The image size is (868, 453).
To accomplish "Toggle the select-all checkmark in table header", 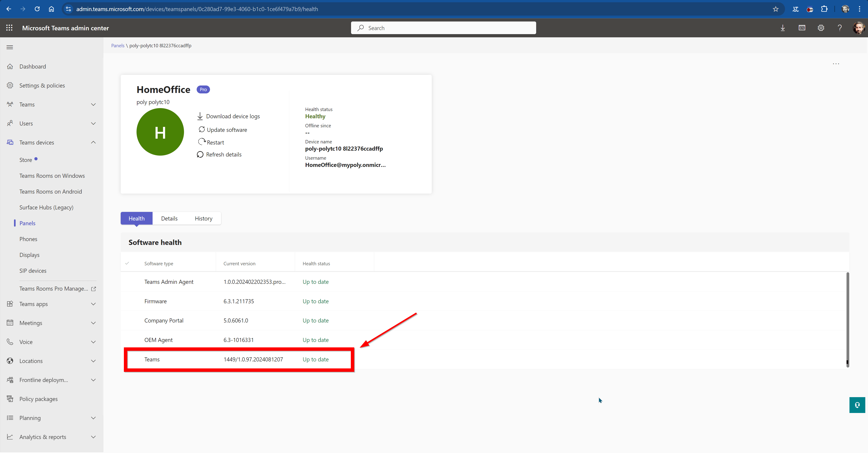I will point(127,263).
